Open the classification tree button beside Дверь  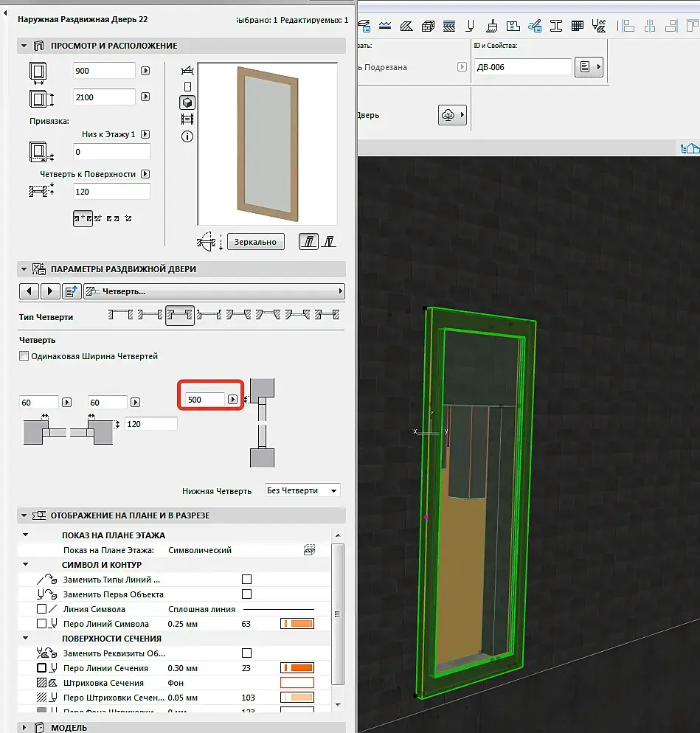pos(452,115)
